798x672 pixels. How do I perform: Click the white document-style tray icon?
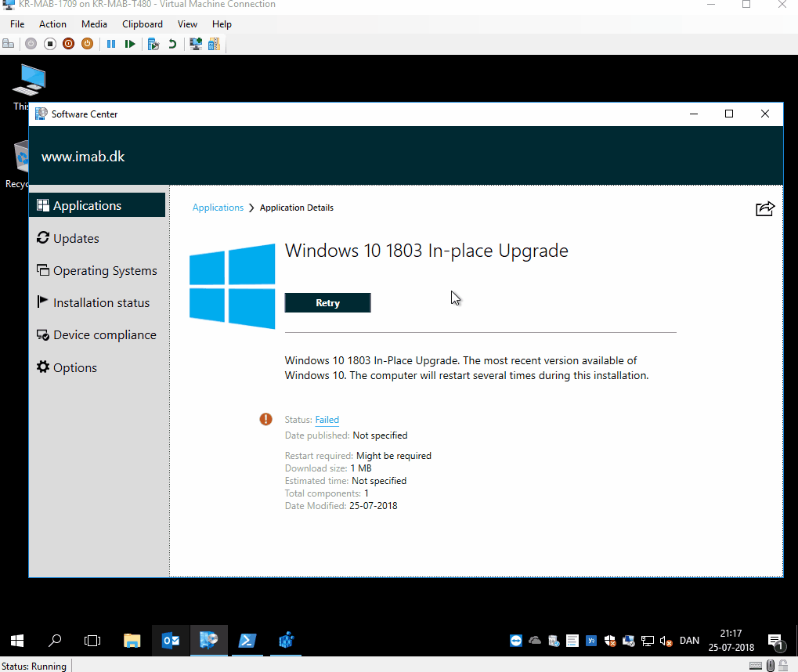click(572, 641)
